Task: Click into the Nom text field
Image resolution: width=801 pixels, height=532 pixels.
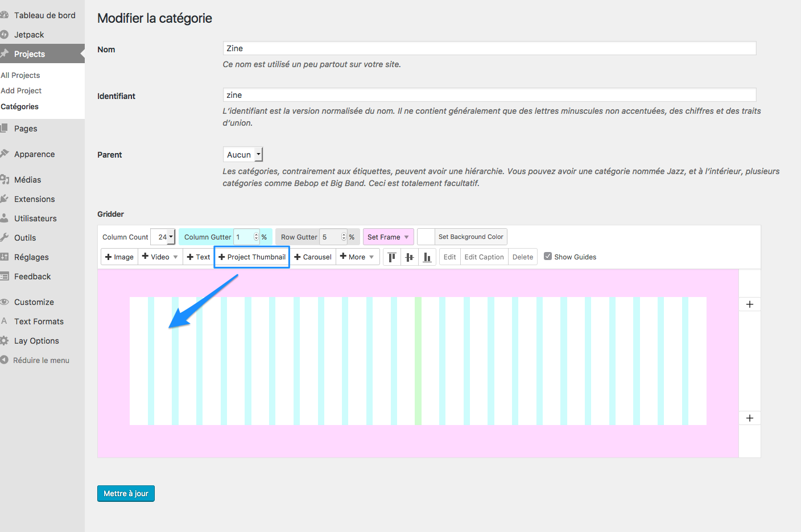Action: (489, 48)
